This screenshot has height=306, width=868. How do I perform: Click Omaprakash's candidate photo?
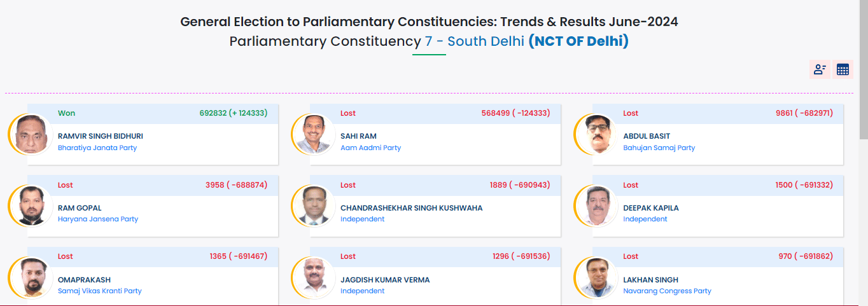pos(31,277)
